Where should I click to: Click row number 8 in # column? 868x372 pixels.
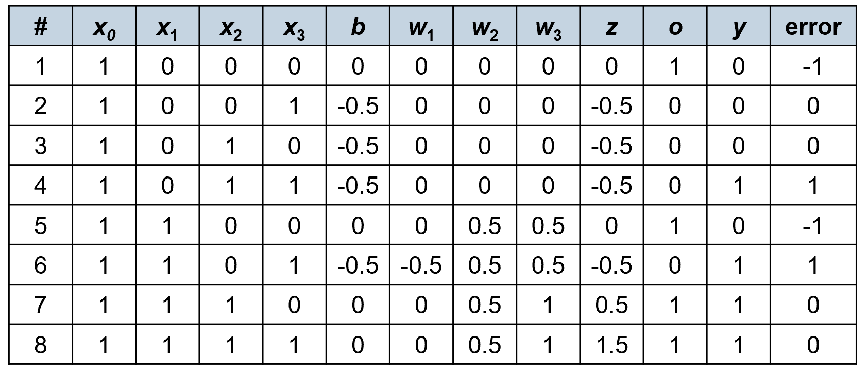(41, 345)
